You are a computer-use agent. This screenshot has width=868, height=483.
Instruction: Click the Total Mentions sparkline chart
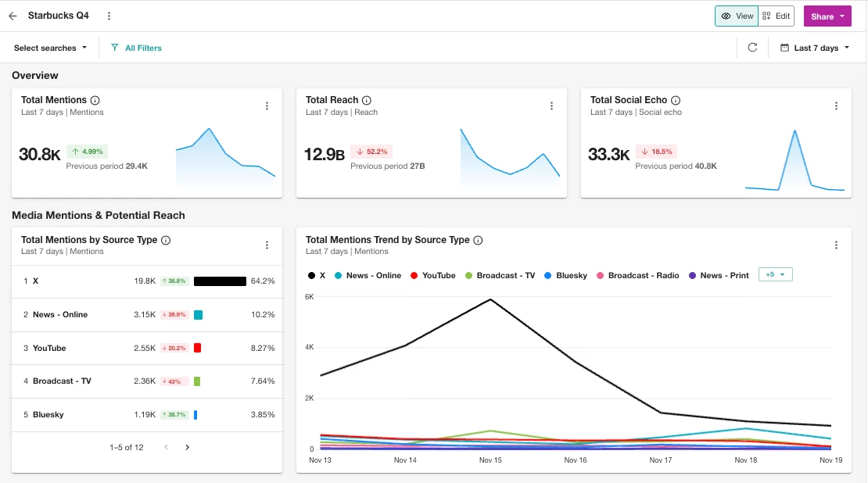point(225,156)
